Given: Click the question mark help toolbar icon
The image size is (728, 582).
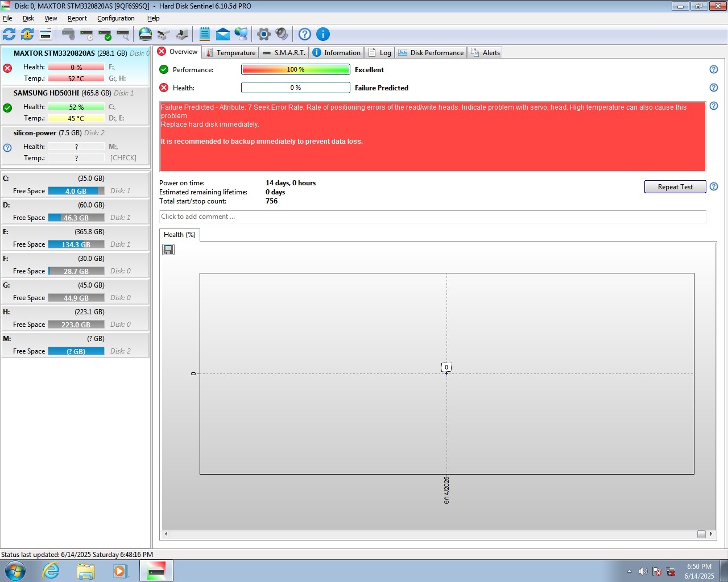Looking at the screenshot, I should pyautogui.click(x=305, y=34).
